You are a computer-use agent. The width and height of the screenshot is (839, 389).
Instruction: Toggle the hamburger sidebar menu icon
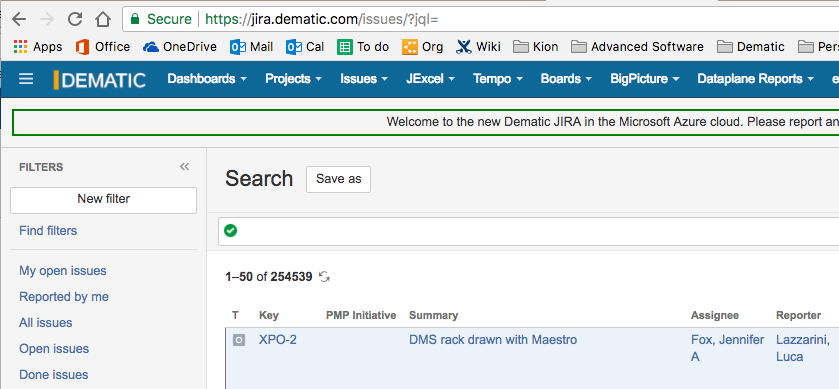(26, 79)
